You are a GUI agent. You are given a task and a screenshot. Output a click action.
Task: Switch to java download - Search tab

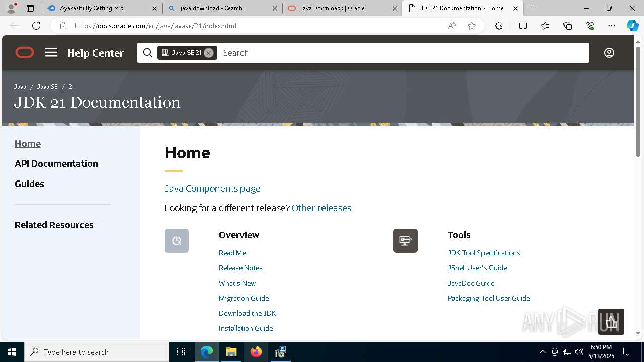point(223,8)
